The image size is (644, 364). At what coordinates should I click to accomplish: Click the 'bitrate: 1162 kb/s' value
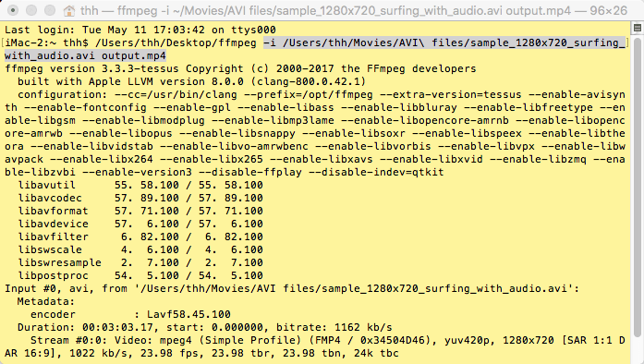(x=334, y=327)
